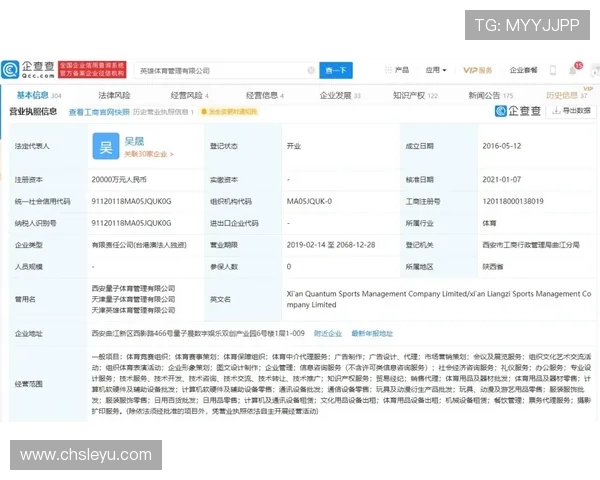Select registered capital 20000万元人民币
This screenshot has height=480, width=600.
click(119, 180)
